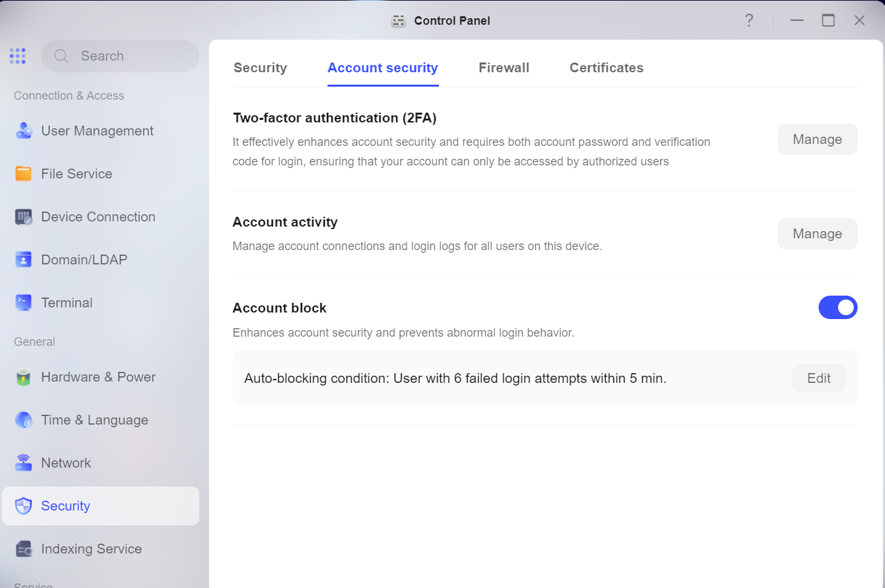Click the Time & Language globe icon
Image resolution: width=885 pixels, height=588 pixels.
(23, 420)
